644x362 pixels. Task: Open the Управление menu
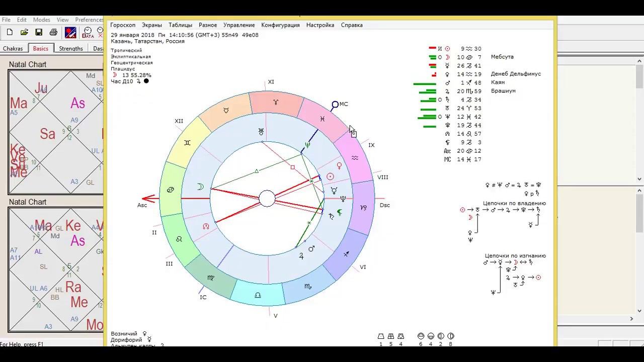[239, 25]
